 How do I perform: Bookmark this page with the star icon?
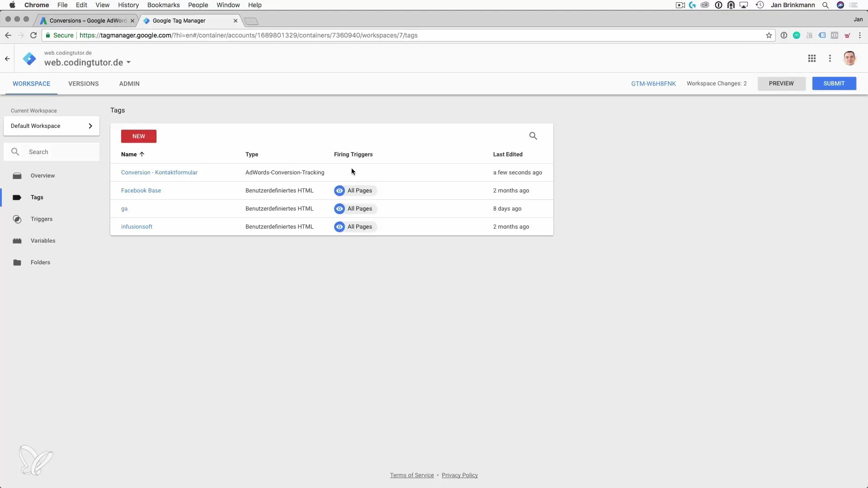pos(769,35)
